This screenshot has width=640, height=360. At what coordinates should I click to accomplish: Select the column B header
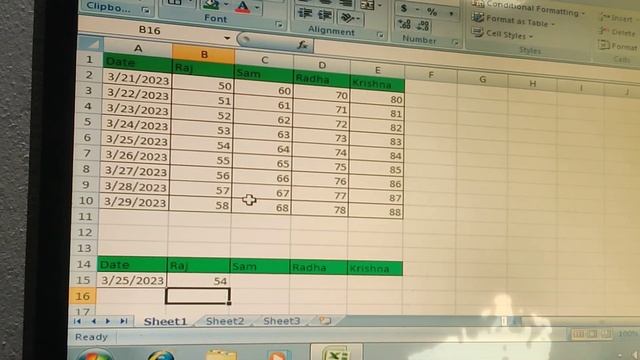(x=204, y=54)
